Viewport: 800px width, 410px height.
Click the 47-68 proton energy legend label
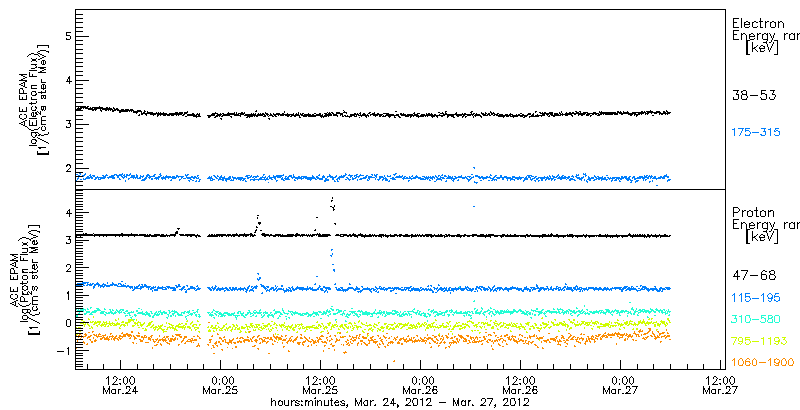click(754, 275)
